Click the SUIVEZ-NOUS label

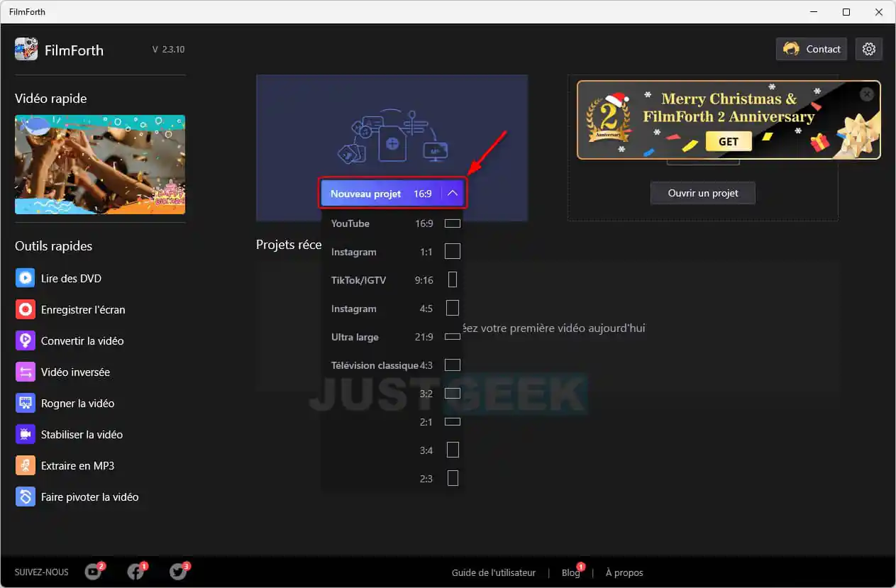(42, 572)
